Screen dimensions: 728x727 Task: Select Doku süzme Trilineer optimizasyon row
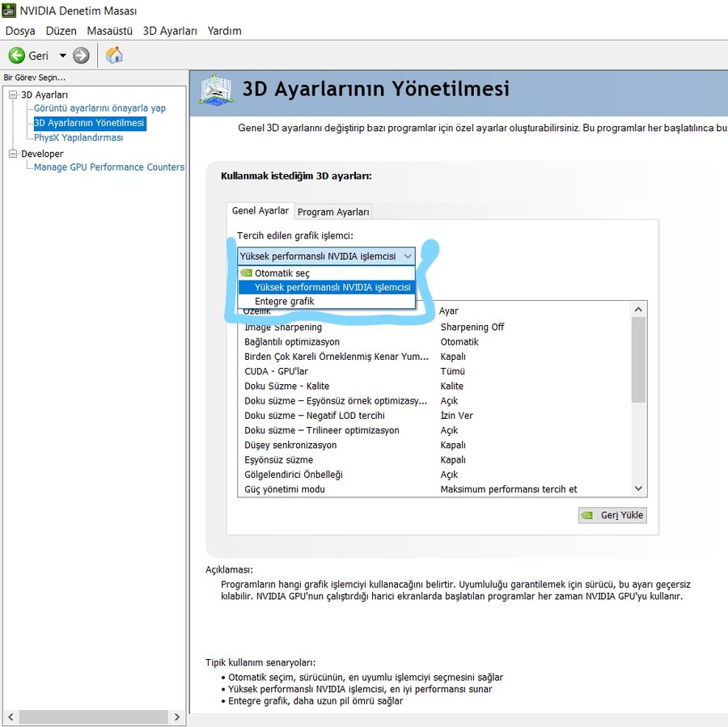coord(434,430)
